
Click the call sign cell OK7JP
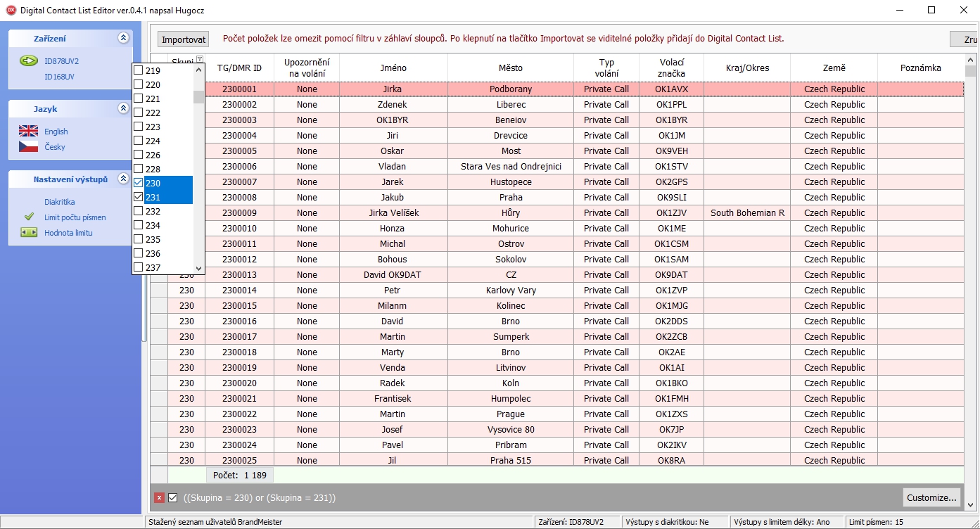(672, 430)
